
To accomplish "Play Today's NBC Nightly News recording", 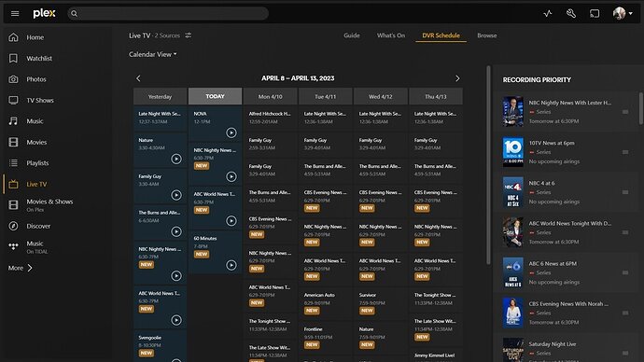I will (231, 176).
